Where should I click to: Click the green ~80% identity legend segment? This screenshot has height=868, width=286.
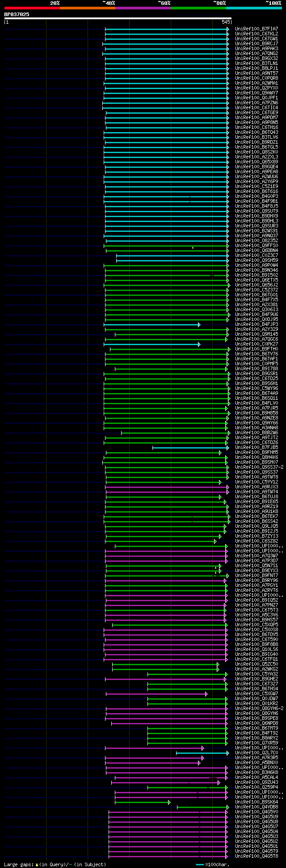198,8
